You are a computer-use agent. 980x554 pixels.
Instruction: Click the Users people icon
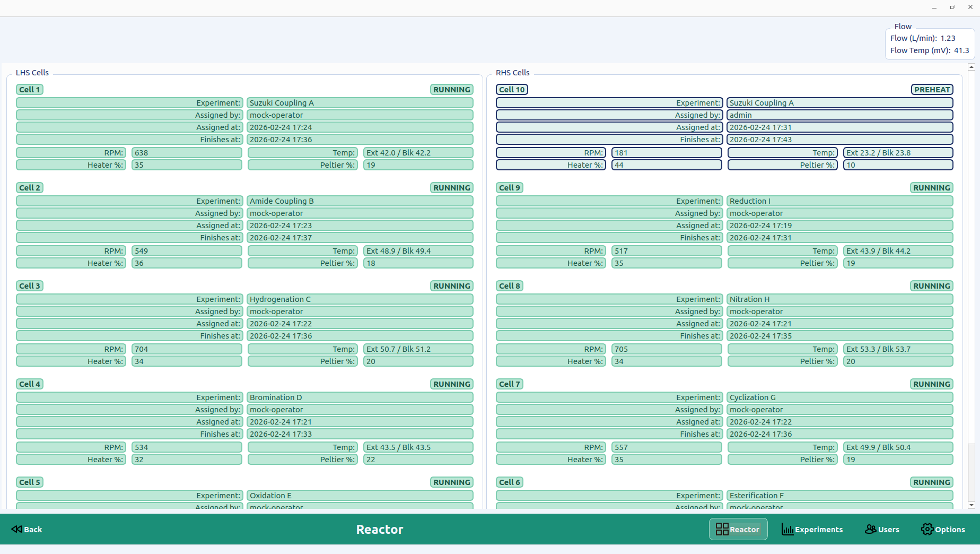[870, 529]
